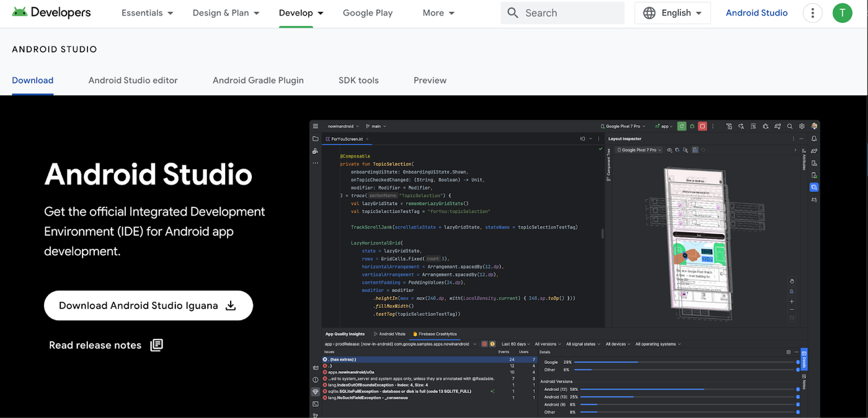Click the Problems warning sidebar icon

point(316,380)
